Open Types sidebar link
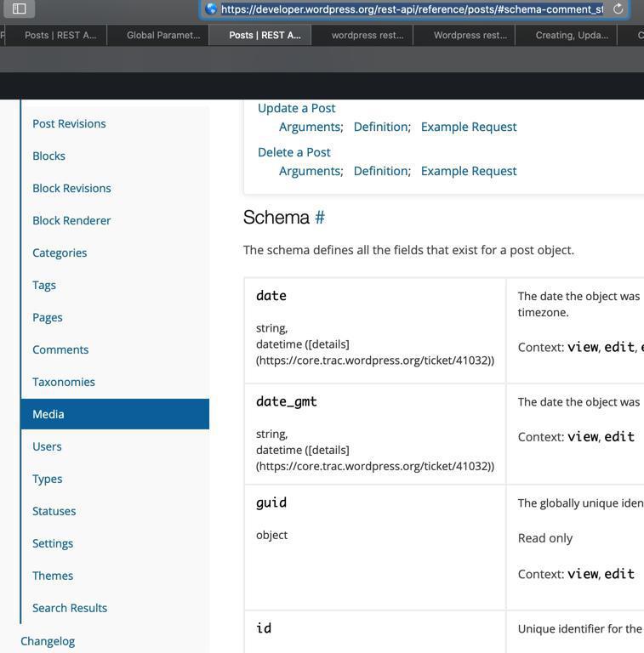This screenshot has height=653, width=644. pyautogui.click(x=48, y=479)
